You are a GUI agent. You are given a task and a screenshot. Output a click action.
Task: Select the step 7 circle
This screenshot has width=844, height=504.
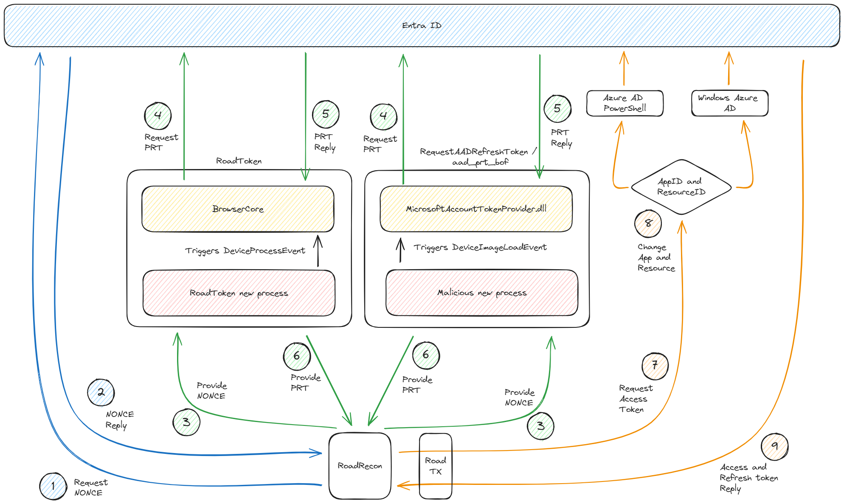[655, 366]
